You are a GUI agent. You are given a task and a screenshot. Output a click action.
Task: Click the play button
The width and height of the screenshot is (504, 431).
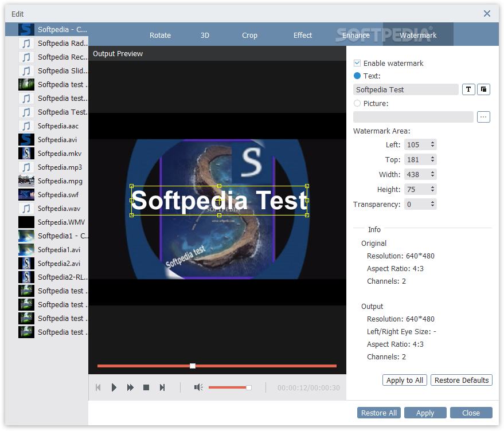tap(114, 387)
